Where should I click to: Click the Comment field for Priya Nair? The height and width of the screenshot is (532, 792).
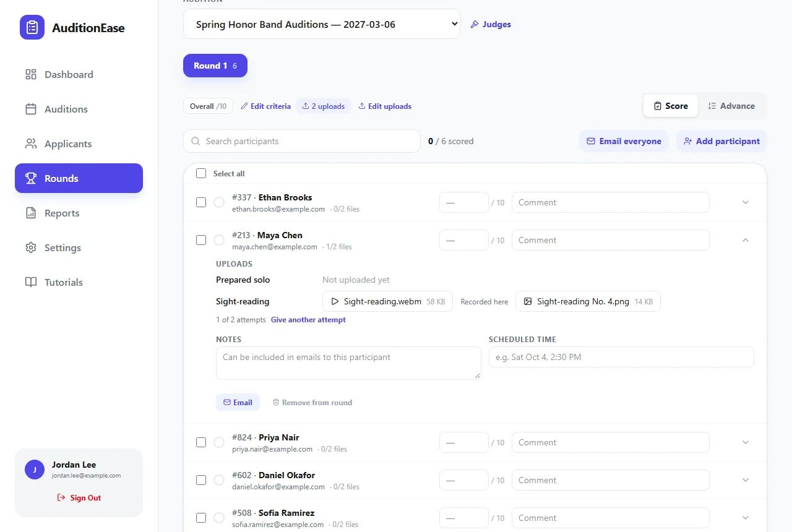(611, 442)
